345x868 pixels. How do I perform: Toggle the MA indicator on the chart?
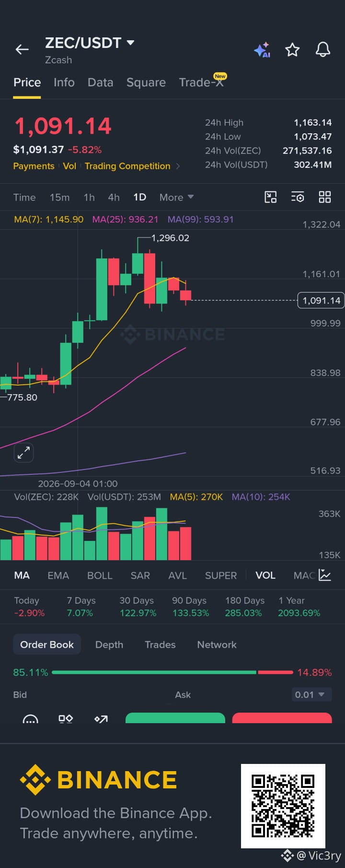pyautogui.click(x=22, y=575)
